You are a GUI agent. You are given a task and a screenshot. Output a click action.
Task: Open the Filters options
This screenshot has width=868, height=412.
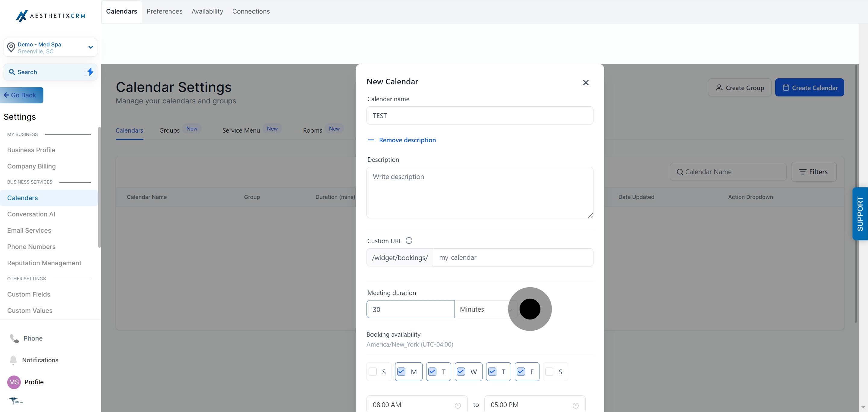click(813, 172)
